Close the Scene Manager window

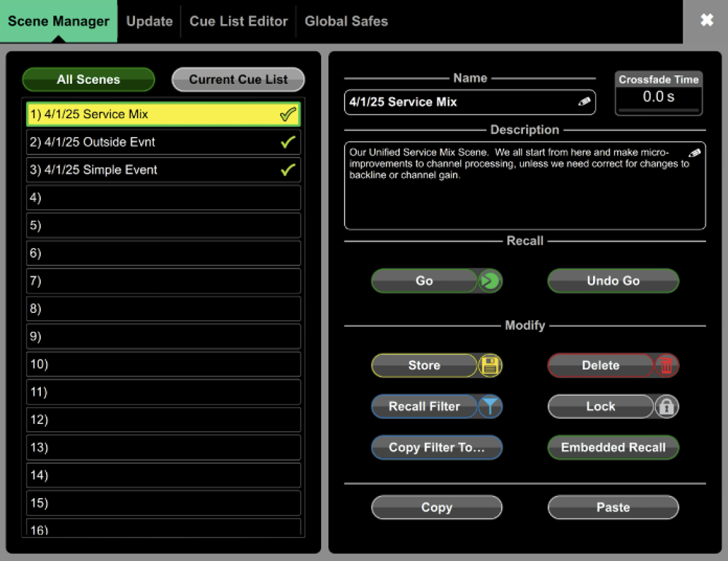point(707,20)
